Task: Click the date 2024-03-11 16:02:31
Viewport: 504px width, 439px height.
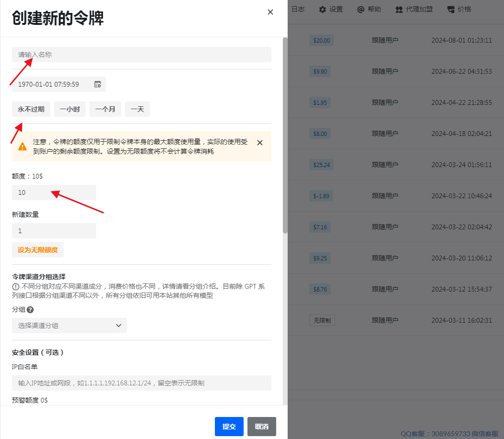Action: coord(461,320)
